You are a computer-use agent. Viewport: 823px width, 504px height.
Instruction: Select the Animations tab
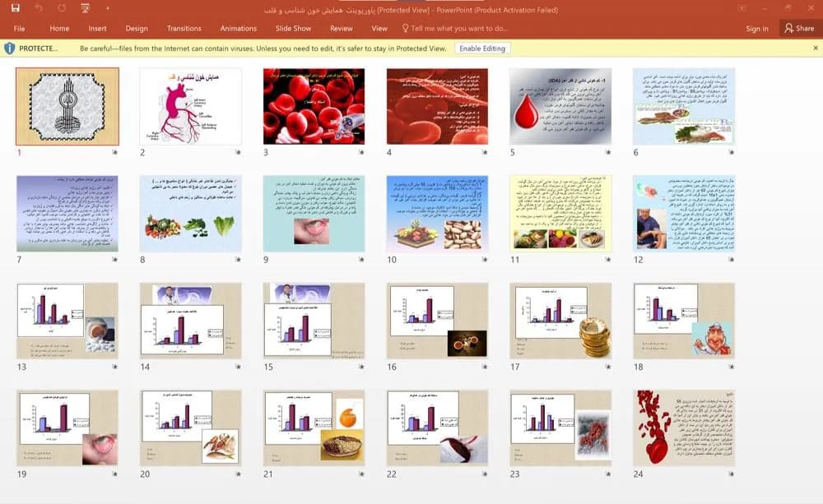239,28
